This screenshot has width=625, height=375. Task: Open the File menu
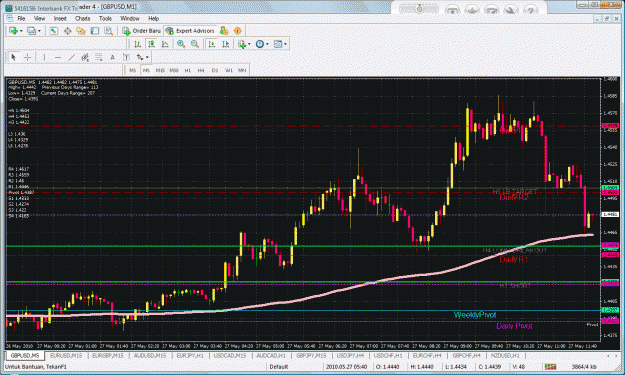point(21,18)
